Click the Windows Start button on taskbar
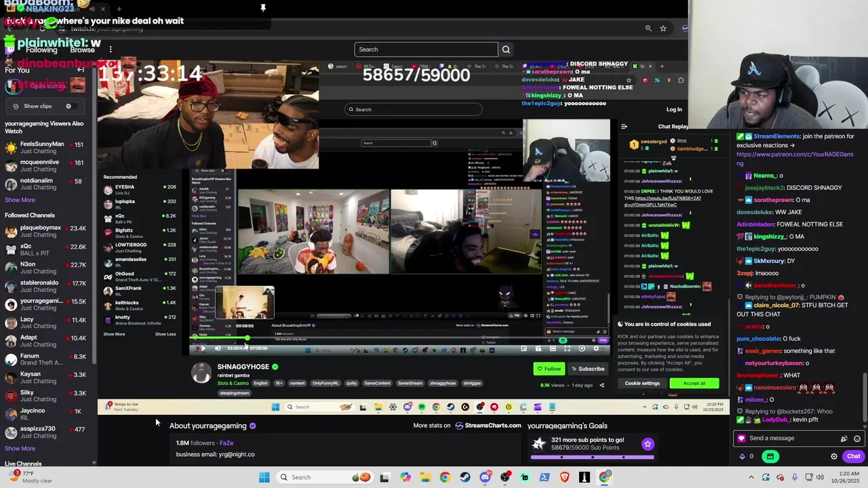Viewport: 868px width, 488px height. tap(264, 477)
